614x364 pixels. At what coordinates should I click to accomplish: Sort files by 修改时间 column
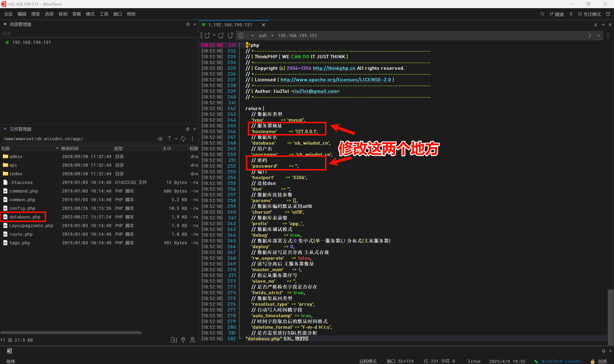pyautogui.click(x=86, y=148)
